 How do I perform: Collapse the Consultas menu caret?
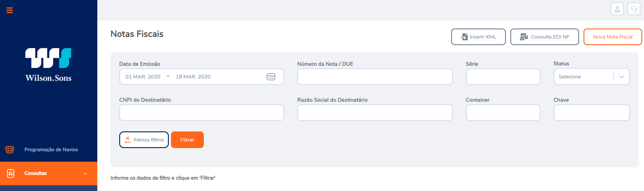pyautogui.click(x=85, y=174)
